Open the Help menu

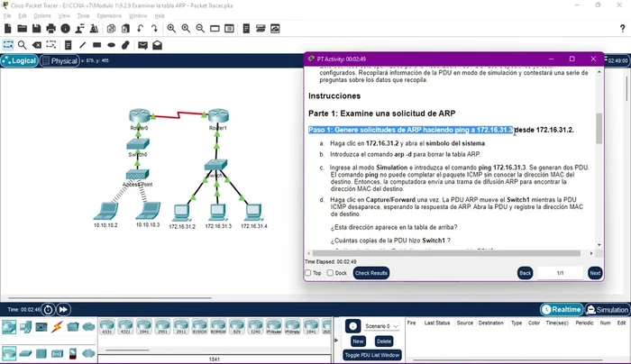160,15
